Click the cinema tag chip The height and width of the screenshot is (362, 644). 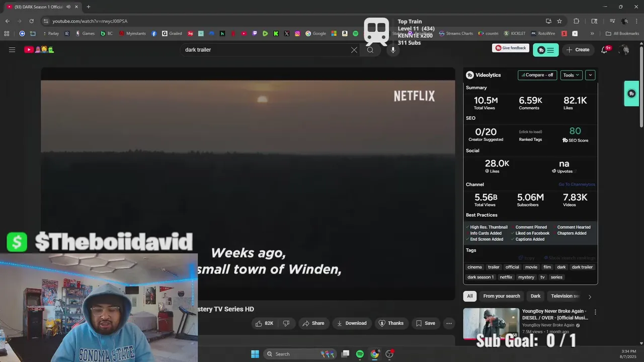(x=474, y=267)
